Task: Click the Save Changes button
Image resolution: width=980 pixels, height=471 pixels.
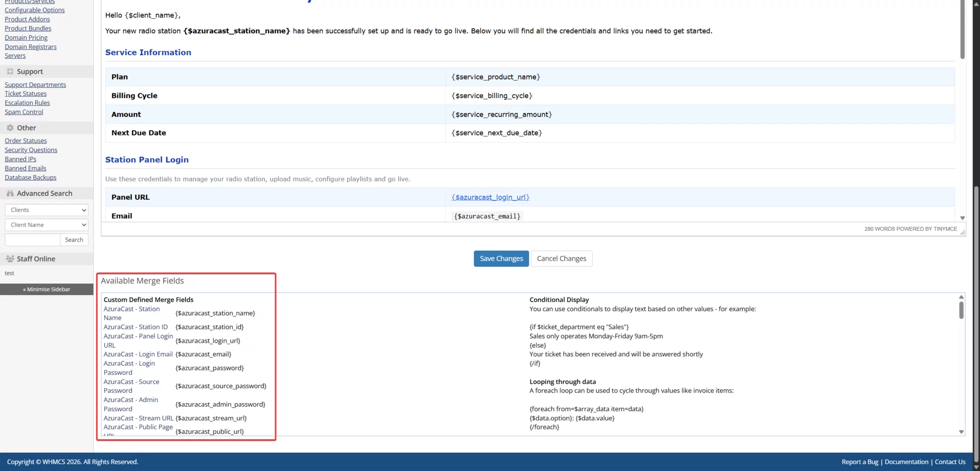Action: pos(501,258)
